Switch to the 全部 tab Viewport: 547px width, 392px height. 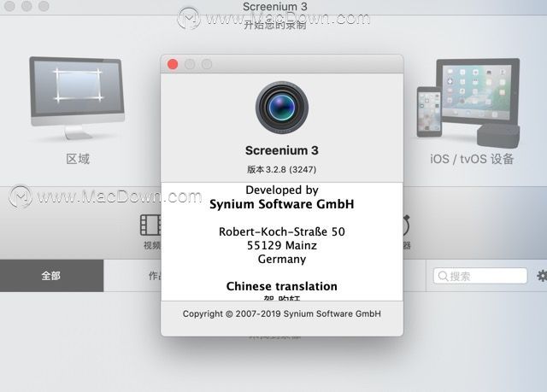51,276
